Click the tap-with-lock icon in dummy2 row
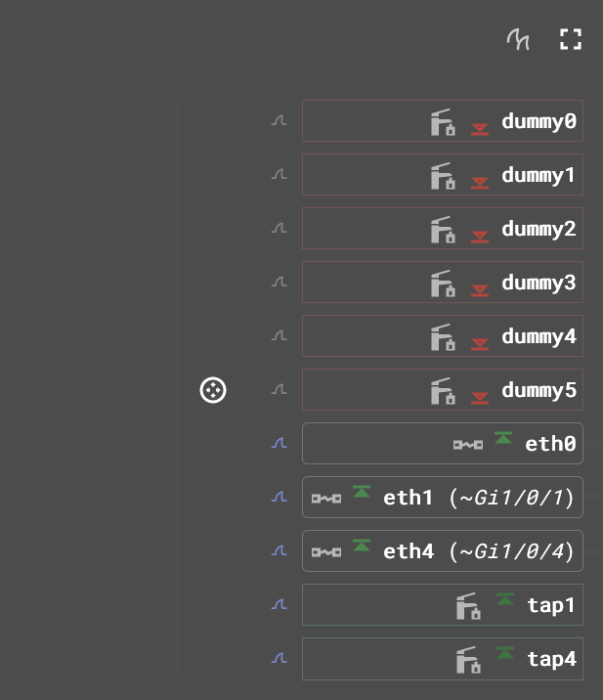 443,230
